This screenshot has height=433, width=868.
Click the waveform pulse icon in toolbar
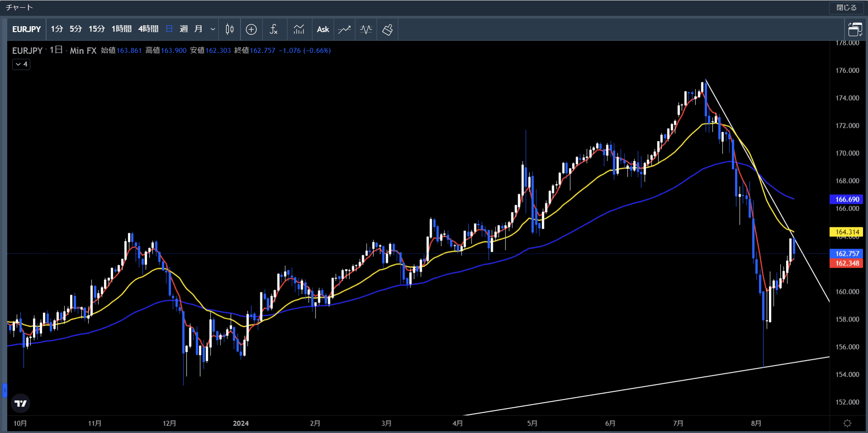[x=366, y=29]
